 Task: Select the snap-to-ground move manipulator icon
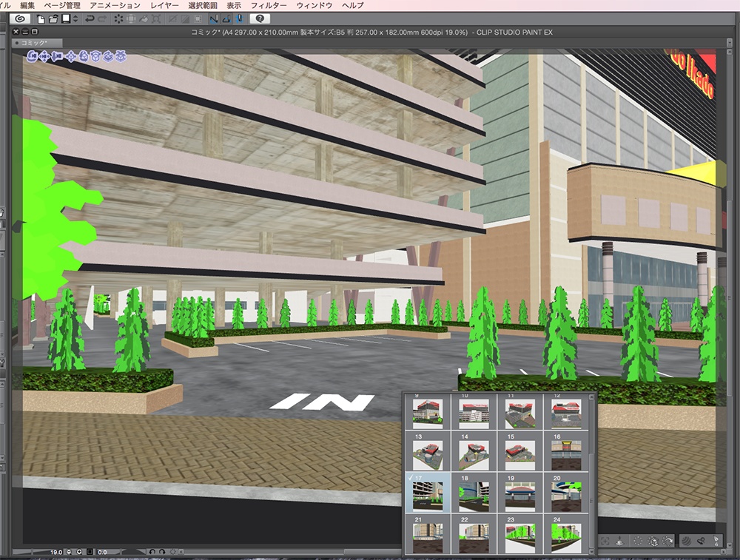(x=121, y=57)
